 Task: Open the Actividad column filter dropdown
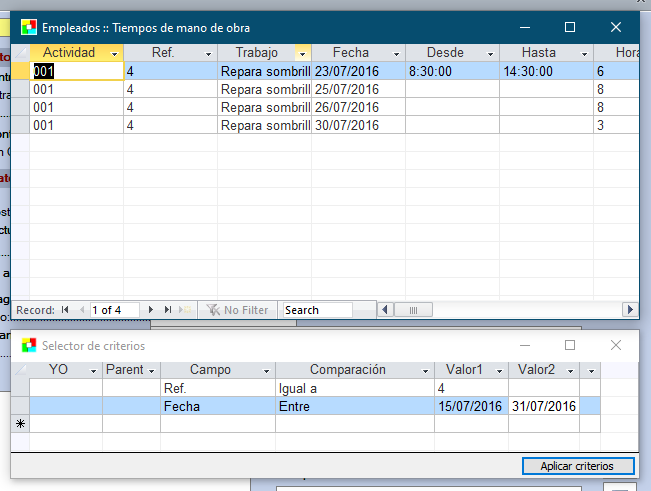pos(115,53)
